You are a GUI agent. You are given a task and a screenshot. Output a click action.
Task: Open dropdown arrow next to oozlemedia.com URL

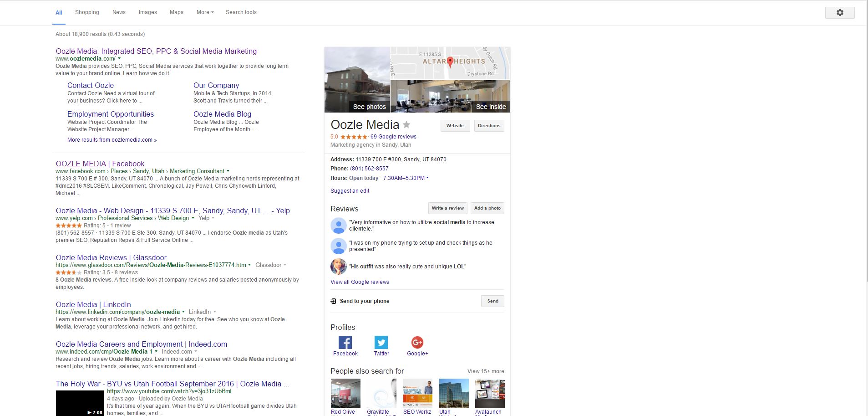(119, 58)
